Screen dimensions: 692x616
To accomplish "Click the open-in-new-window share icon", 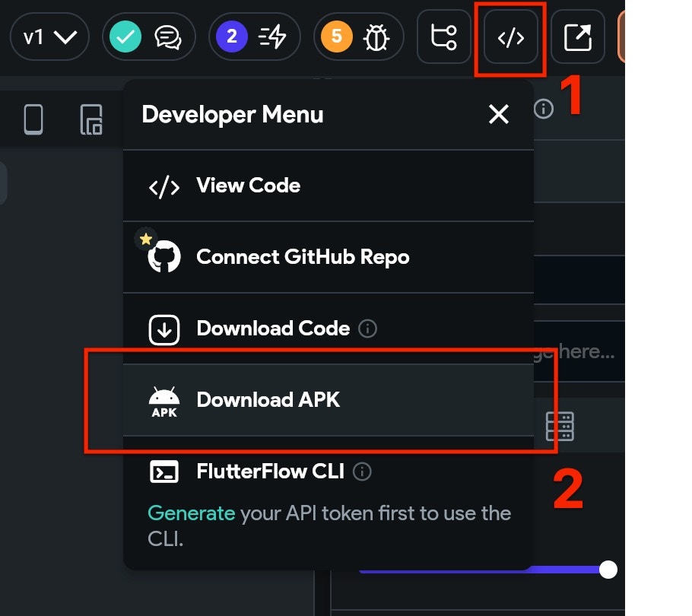I will point(578,37).
